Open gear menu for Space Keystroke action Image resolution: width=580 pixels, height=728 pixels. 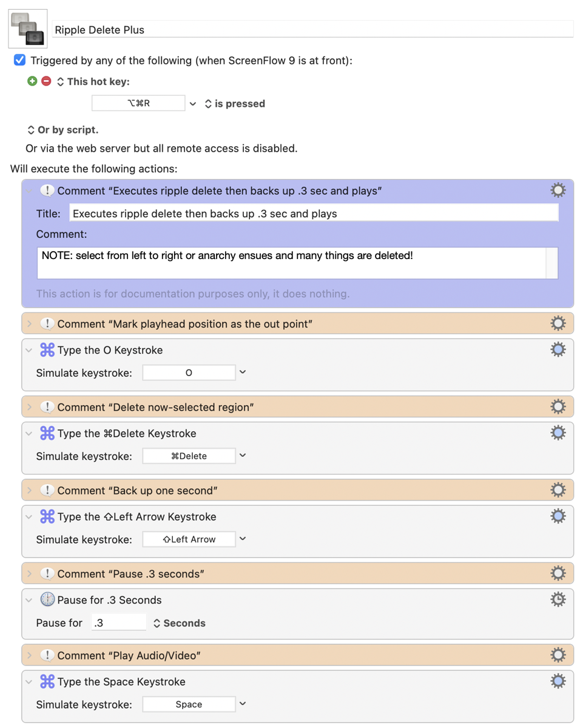(x=558, y=681)
